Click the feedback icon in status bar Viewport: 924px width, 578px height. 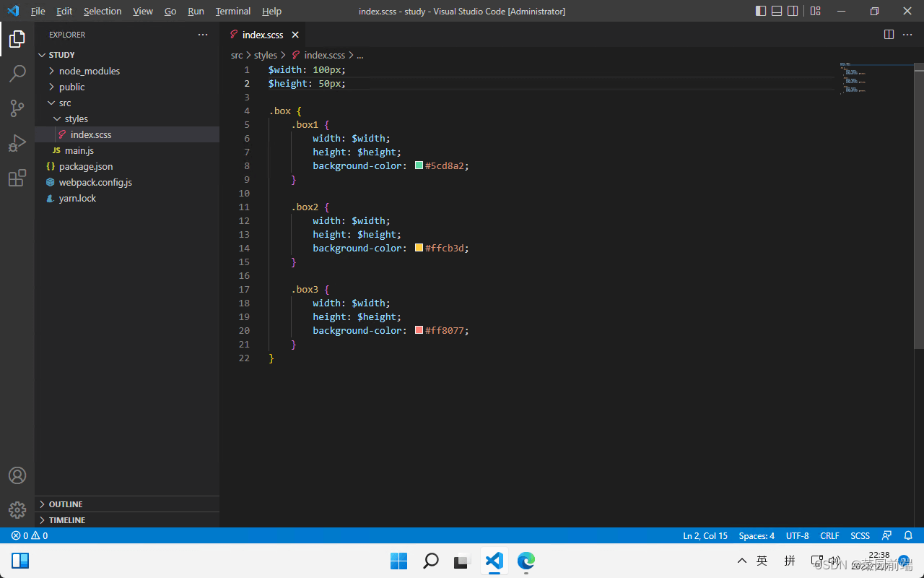pos(886,535)
